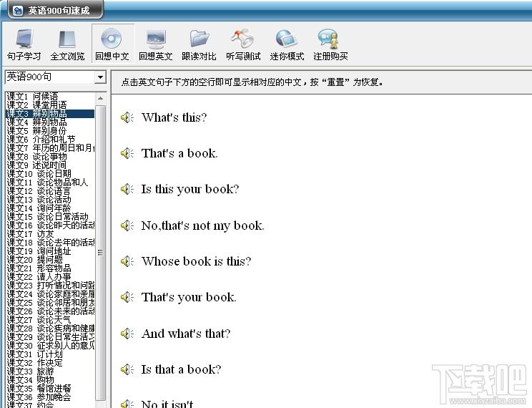The image size is (532, 408).
Task: Play audio for "Is that a book?"
Action: [127, 369]
